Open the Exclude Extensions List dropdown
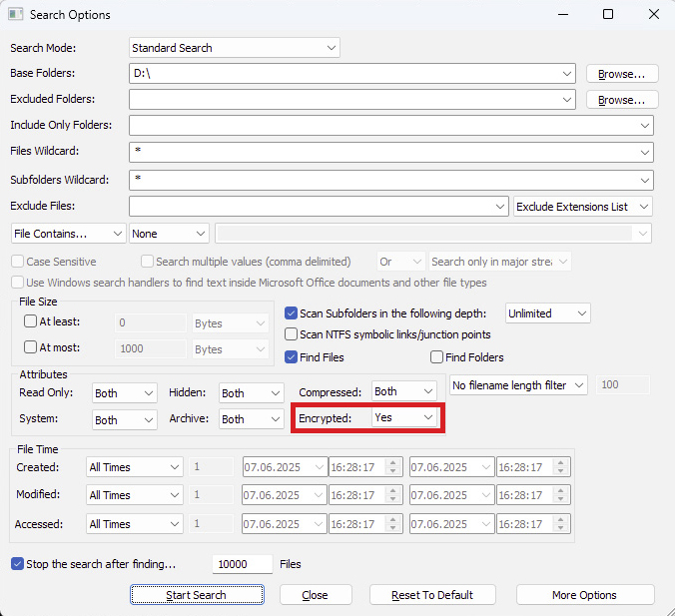This screenshot has width=675, height=616. click(582, 207)
